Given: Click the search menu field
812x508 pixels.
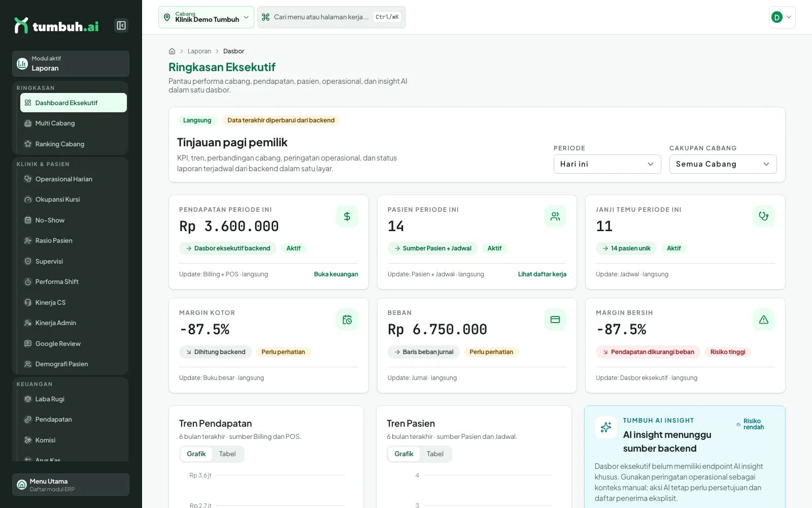Looking at the screenshot, I should (331, 17).
